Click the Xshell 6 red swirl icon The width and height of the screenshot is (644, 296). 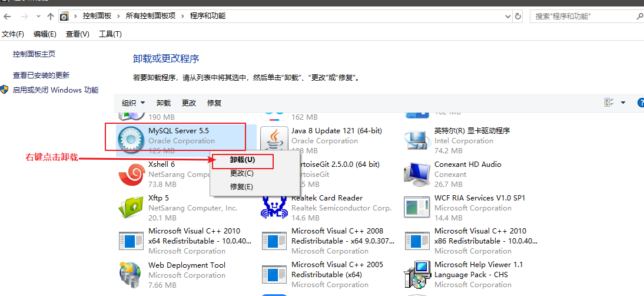coord(131,175)
